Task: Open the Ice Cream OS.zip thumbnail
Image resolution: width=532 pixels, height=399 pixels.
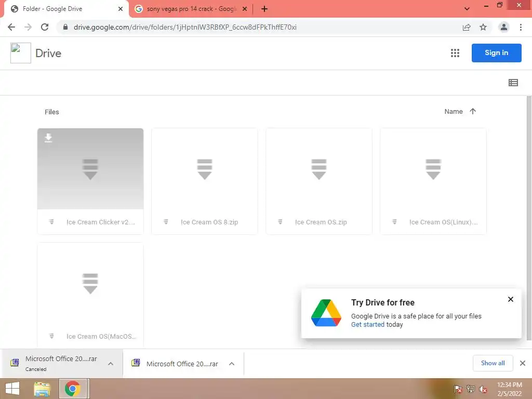Action: coord(319,169)
